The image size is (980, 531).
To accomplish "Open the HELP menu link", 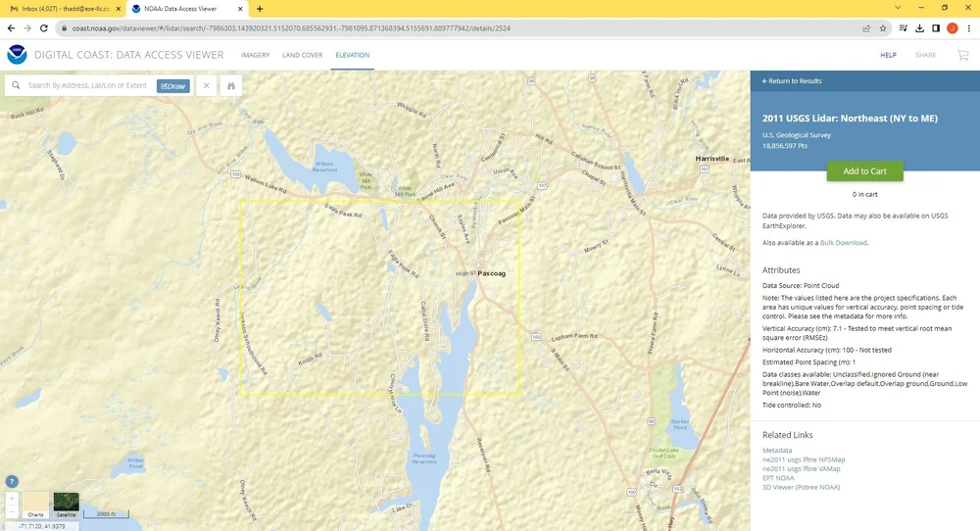I will pyautogui.click(x=888, y=55).
